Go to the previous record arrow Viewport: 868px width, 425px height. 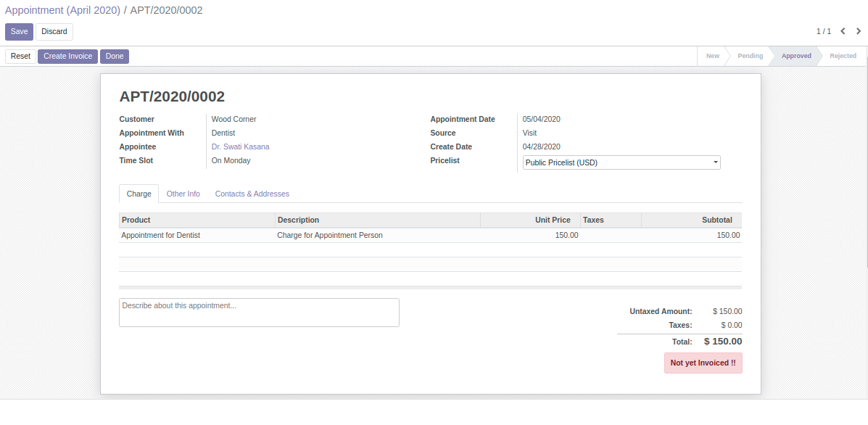click(843, 31)
